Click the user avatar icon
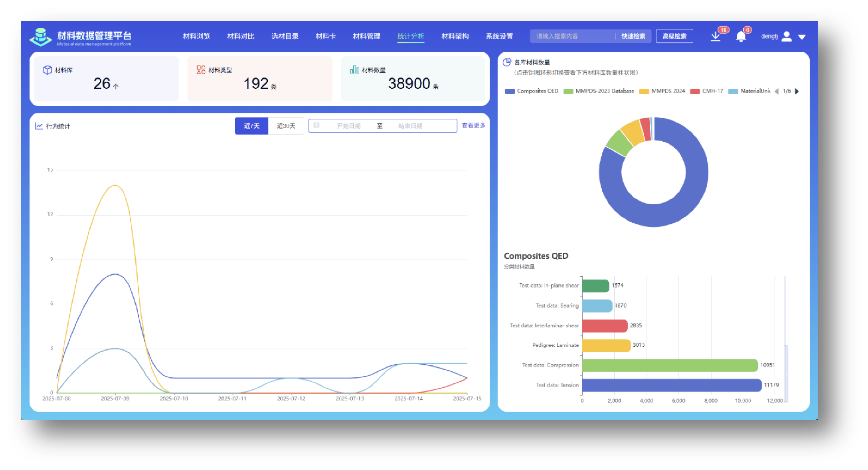868x470 pixels. [786, 36]
